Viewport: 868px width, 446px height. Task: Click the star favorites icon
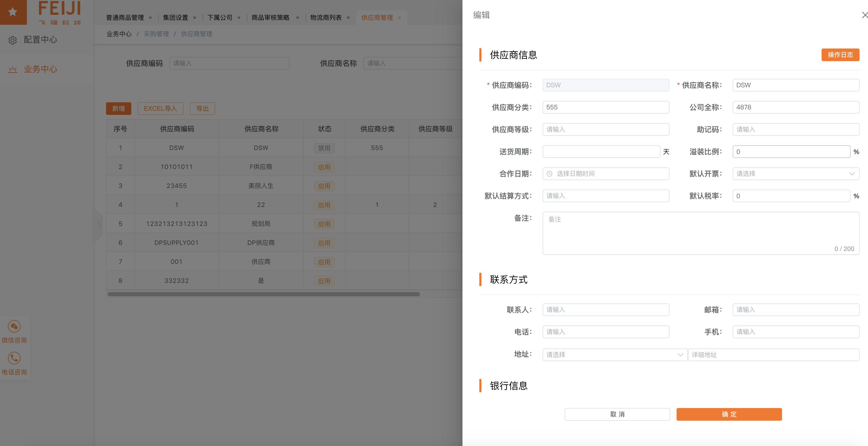click(x=13, y=12)
